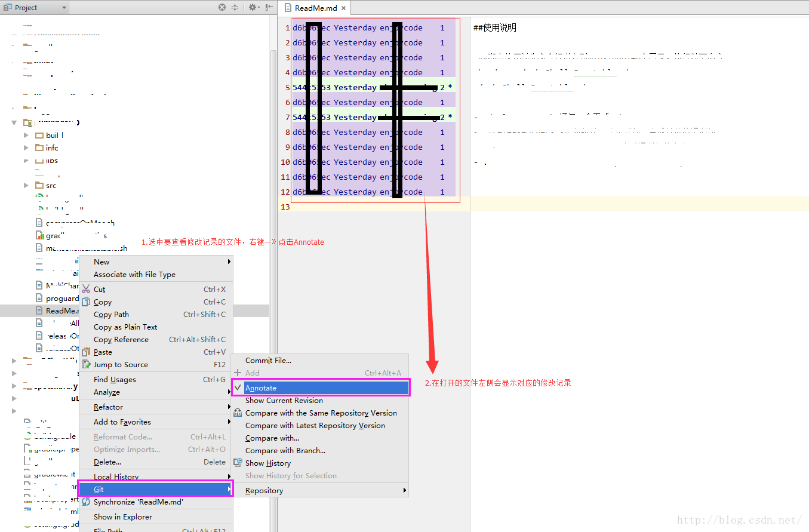Click the scroll-from-source target icon

[222, 8]
